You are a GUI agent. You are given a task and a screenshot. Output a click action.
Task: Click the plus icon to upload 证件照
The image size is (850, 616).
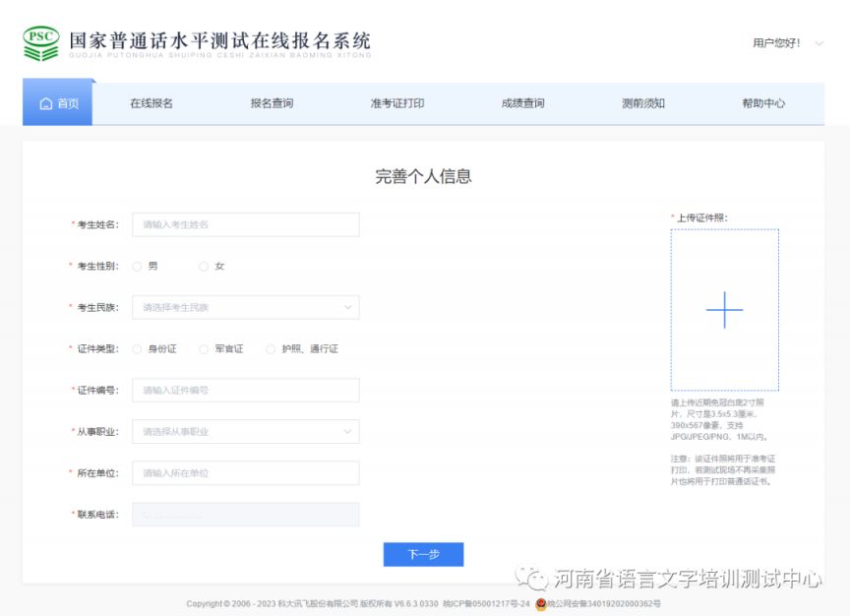click(x=724, y=310)
